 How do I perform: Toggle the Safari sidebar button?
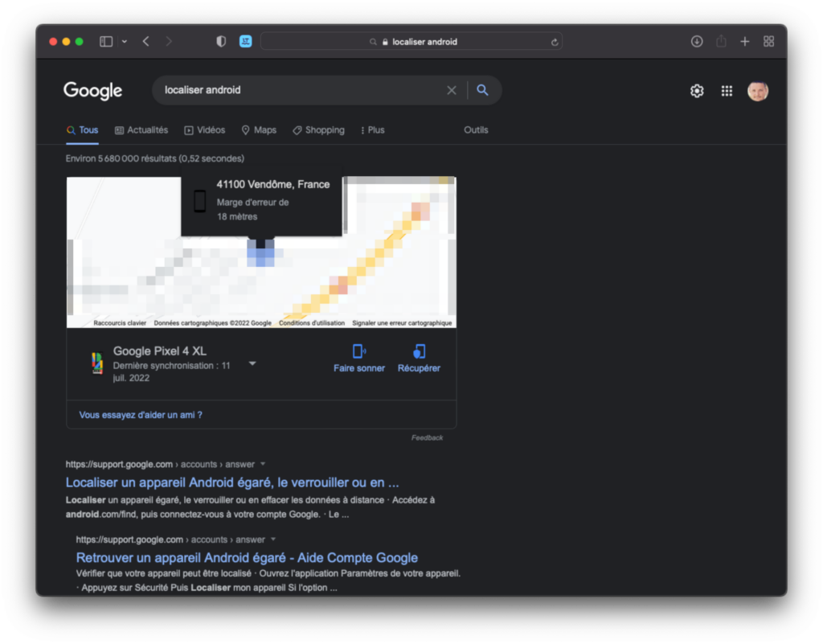tap(106, 42)
